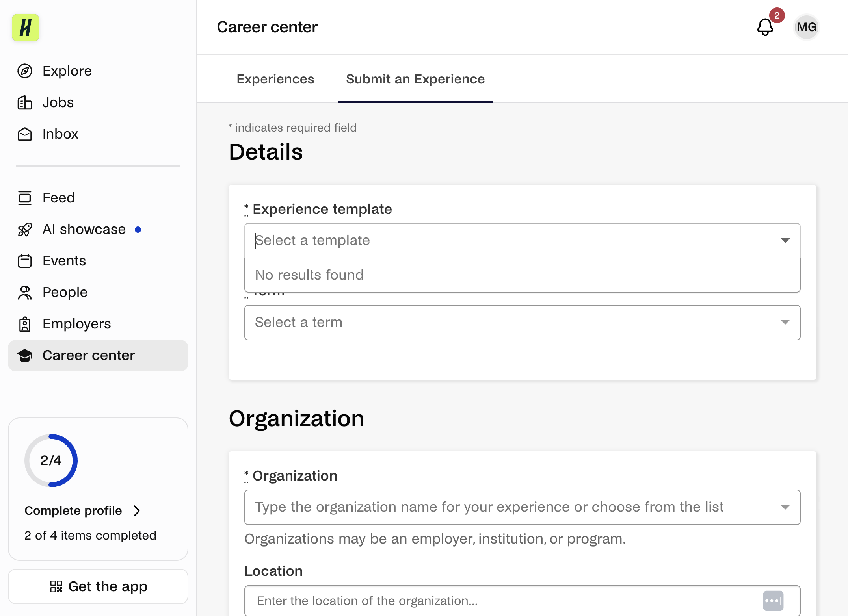The image size is (848, 616).
Task: Open the Inbox menu item
Action: tap(98, 134)
